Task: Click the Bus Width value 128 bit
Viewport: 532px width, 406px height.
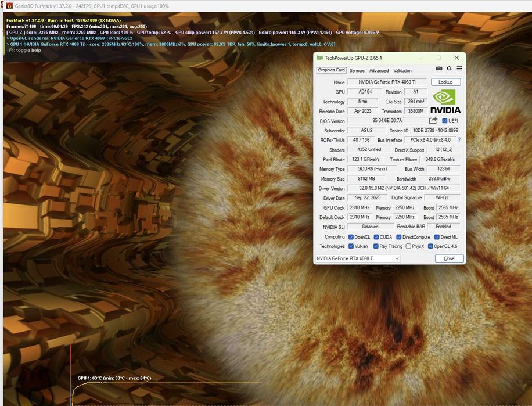Action: tap(444, 169)
